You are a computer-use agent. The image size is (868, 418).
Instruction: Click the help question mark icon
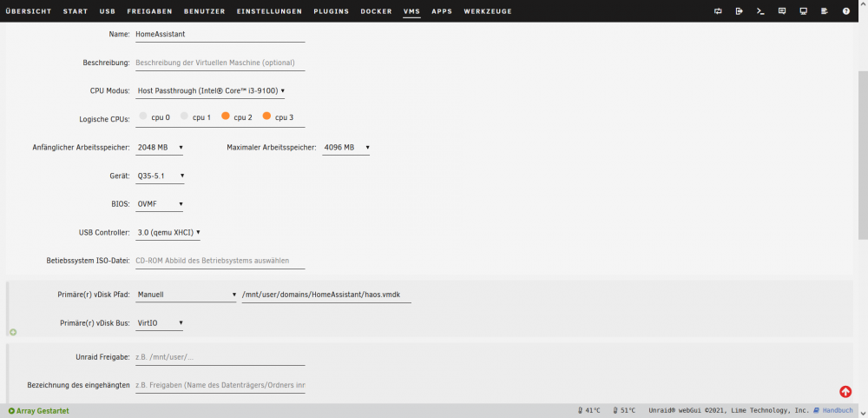845,11
